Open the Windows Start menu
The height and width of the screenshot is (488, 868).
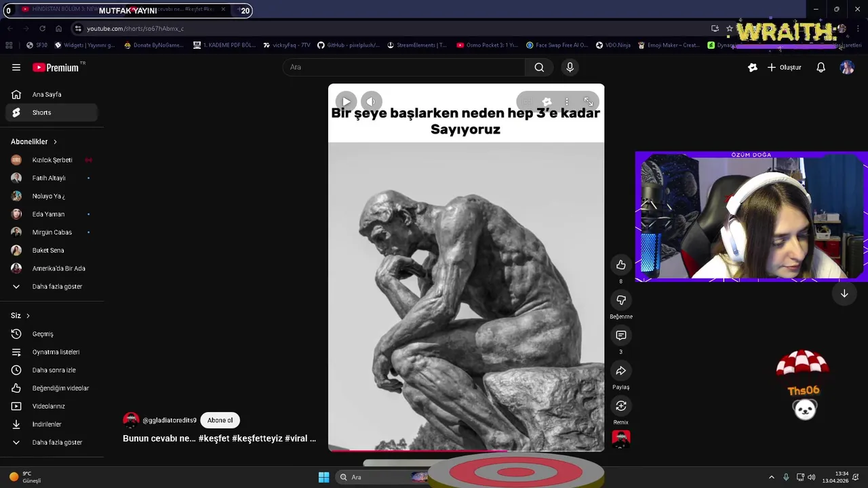pos(323,477)
